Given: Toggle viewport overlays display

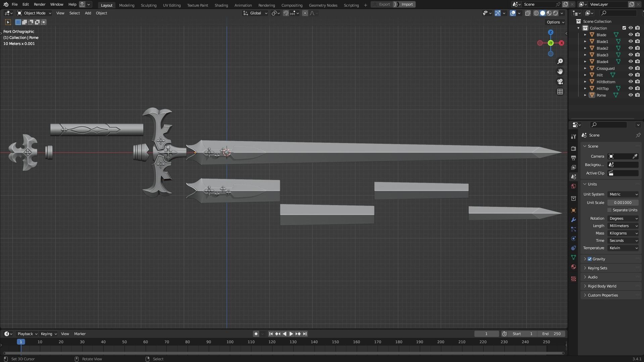Looking at the screenshot, I should click(x=512, y=13).
